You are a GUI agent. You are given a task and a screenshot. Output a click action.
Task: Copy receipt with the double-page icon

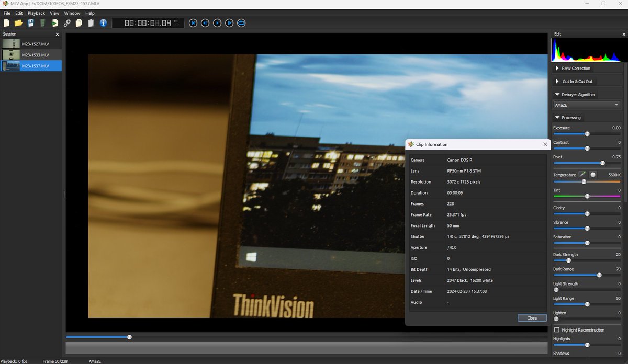point(78,23)
